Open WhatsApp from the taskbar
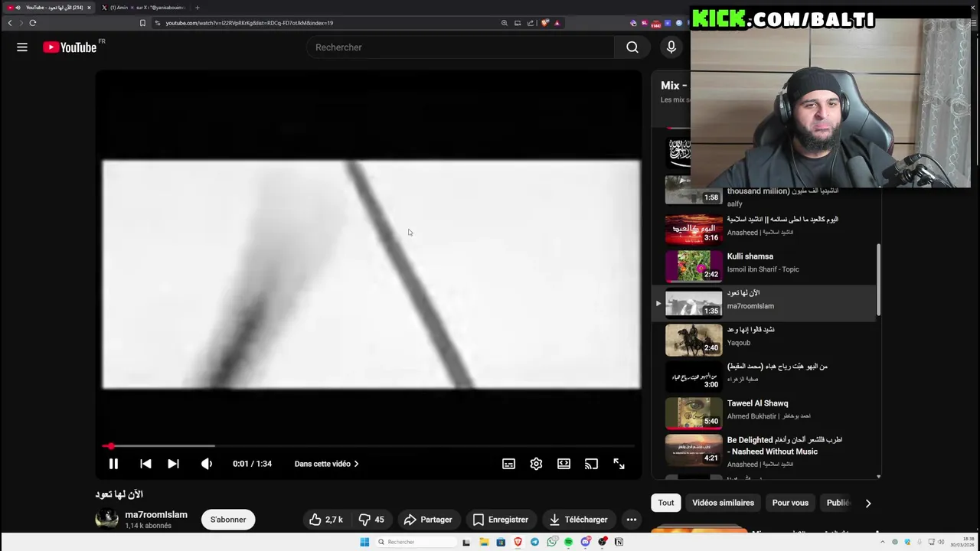The image size is (980, 551). click(x=551, y=542)
